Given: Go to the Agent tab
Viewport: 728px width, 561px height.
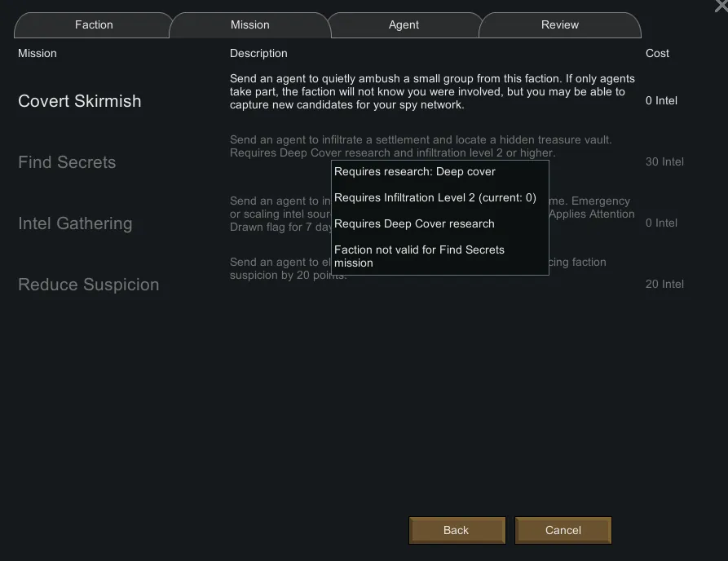Looking at the screenshot, I should pos(404,25).
